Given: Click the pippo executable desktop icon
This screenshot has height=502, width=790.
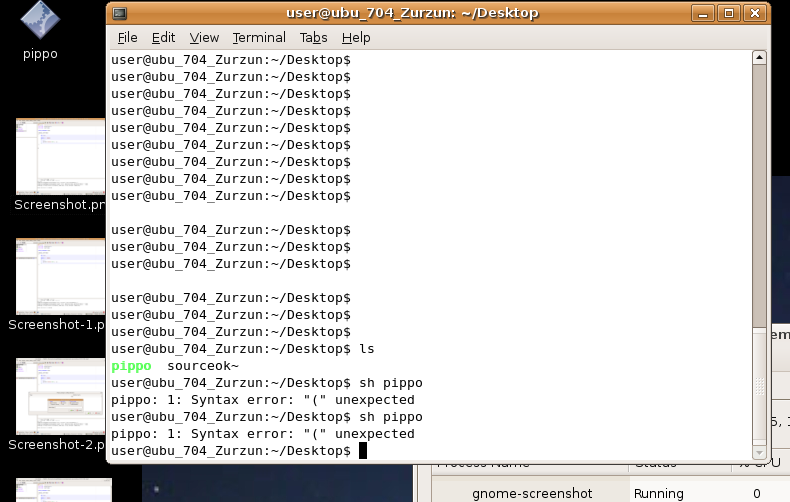Looking at the screenshot, I should [x=40, y=20].
